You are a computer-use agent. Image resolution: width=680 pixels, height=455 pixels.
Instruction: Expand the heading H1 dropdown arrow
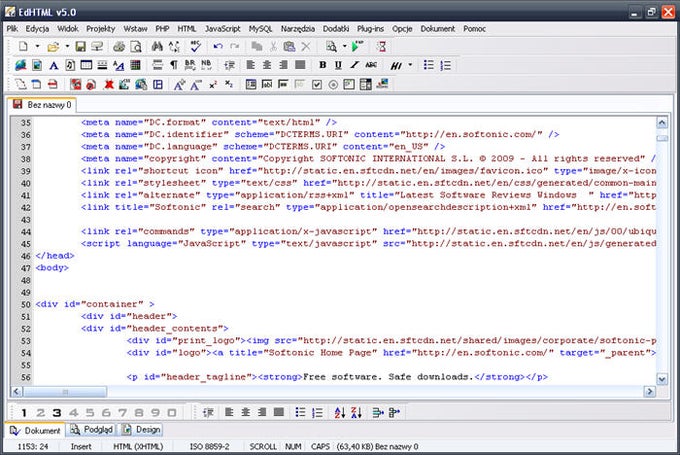(410, 65)
